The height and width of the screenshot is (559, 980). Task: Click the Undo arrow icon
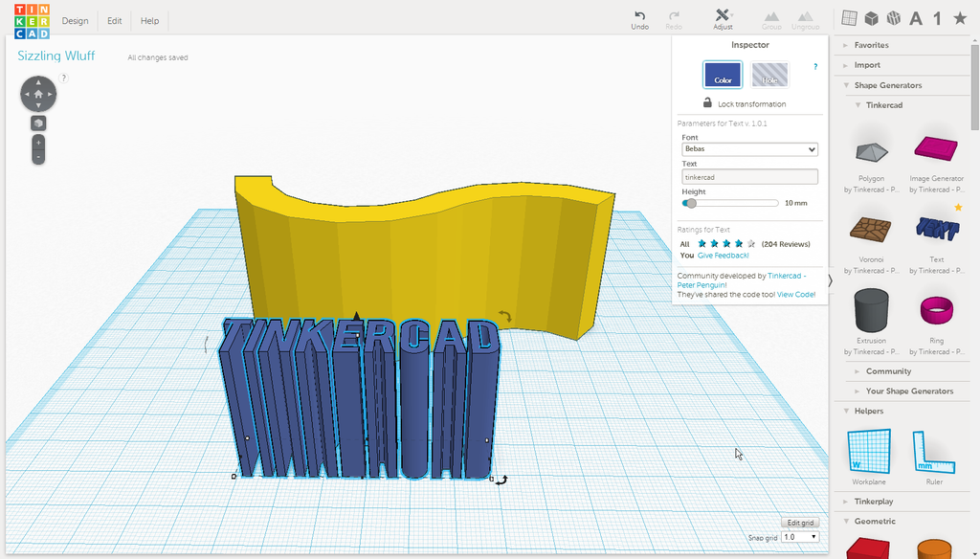[x=639, y=15]
